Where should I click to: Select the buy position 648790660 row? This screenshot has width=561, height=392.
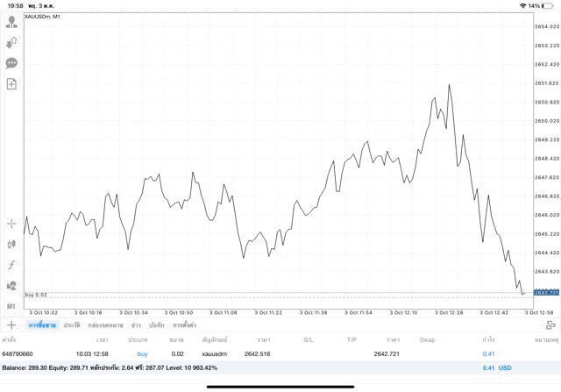tap(263, 353)
